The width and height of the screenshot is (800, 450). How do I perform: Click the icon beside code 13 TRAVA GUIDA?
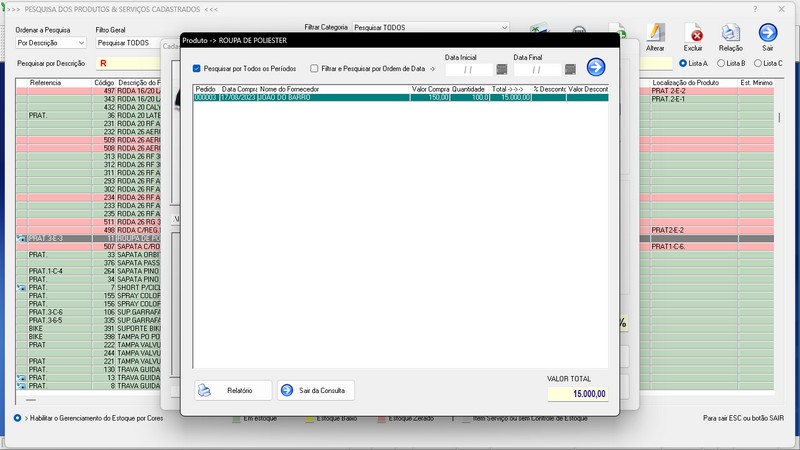point(21,378)
